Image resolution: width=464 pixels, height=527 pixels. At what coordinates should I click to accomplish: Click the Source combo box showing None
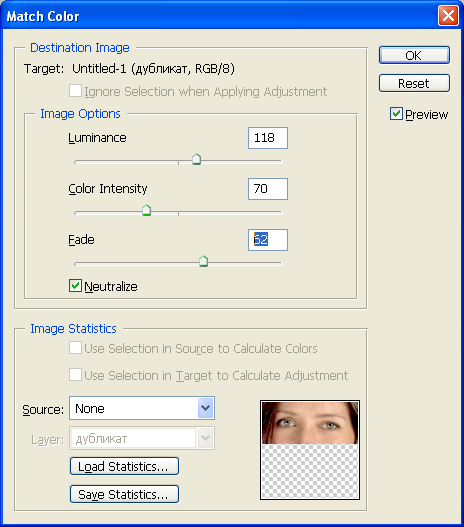pyautogui.click(x=142, y=408)
